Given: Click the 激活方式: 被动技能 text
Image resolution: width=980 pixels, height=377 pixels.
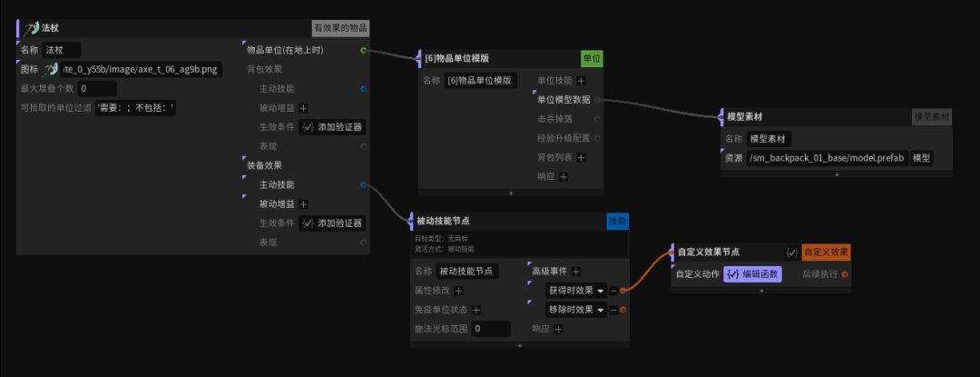Looking at the screenshot, I should coord(445,248).
